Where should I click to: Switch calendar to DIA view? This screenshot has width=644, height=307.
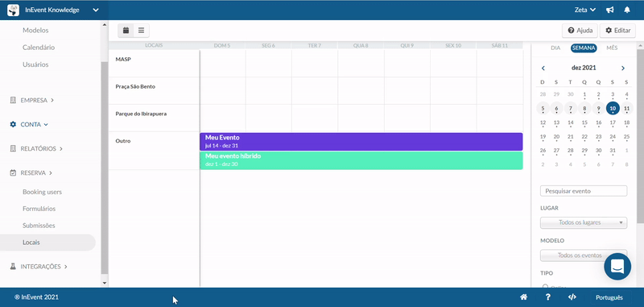click(x=555, y=48)
